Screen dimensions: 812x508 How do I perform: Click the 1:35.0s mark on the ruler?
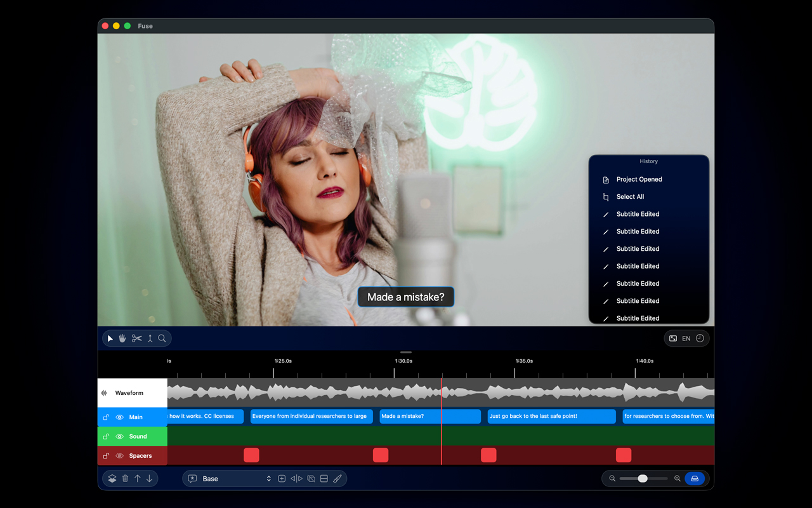pos(524,361)
